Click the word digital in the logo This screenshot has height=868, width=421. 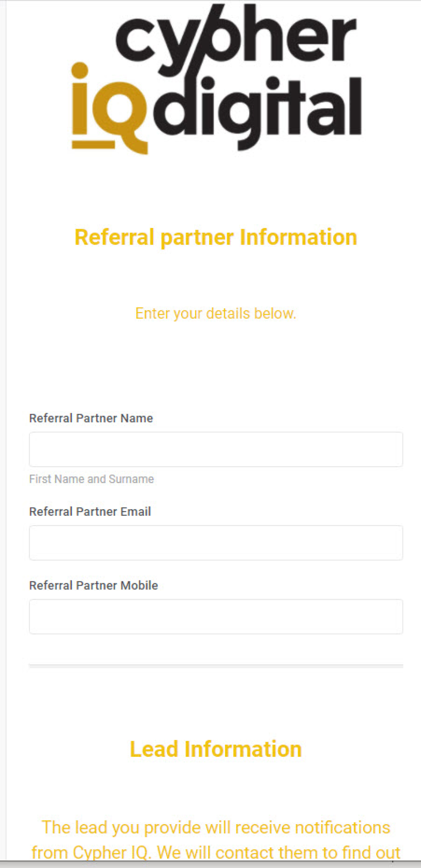[259, 108]
